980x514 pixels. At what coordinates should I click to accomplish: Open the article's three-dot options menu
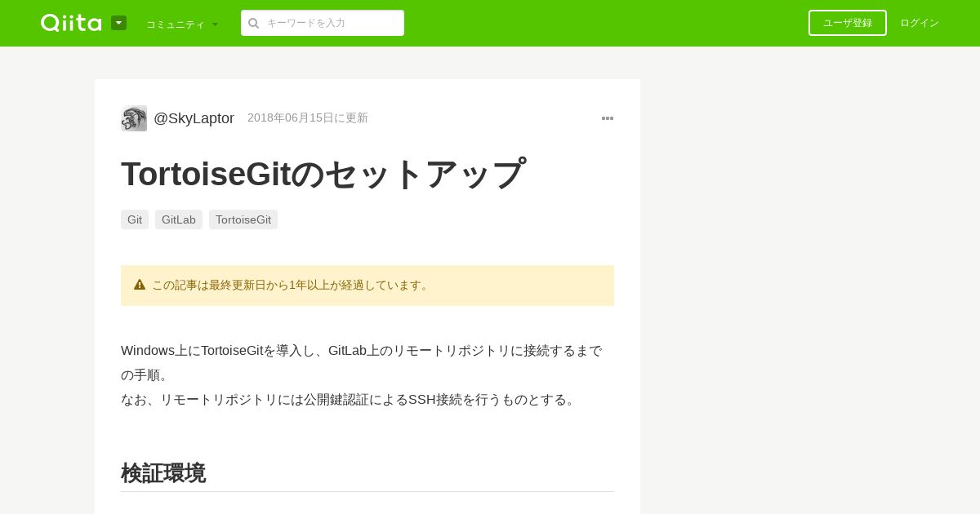click(608, 118)
